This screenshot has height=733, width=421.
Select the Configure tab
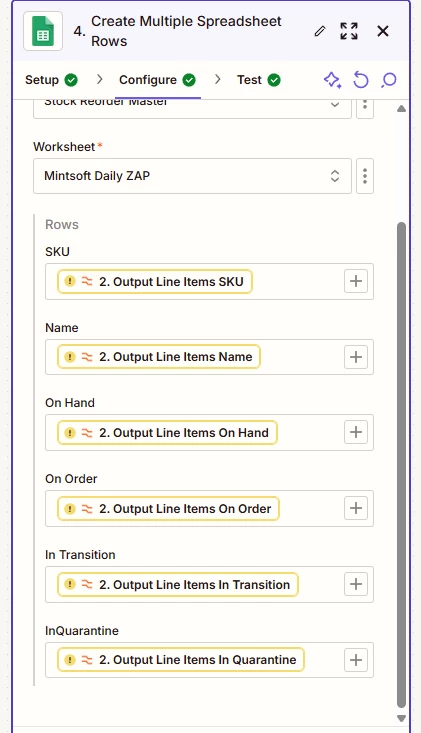coord(157,80)
